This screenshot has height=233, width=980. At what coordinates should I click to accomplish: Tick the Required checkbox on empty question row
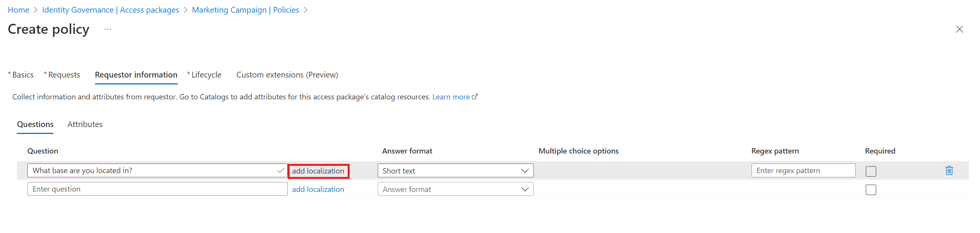[x=871, y=190]
